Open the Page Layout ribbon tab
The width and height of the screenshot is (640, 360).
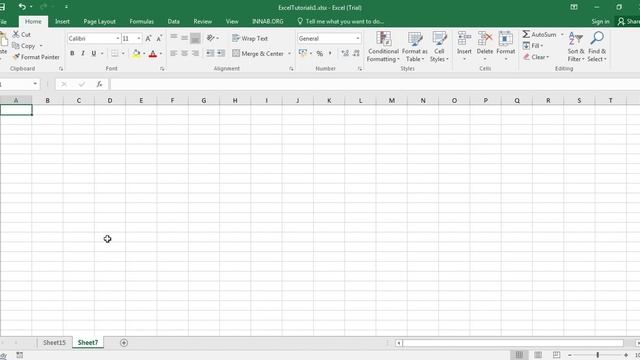point(100,21)
